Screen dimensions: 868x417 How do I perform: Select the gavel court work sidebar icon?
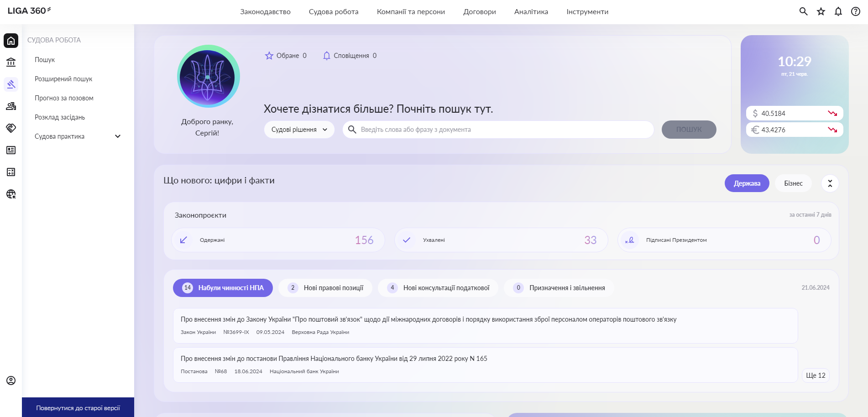click(11, 84)
